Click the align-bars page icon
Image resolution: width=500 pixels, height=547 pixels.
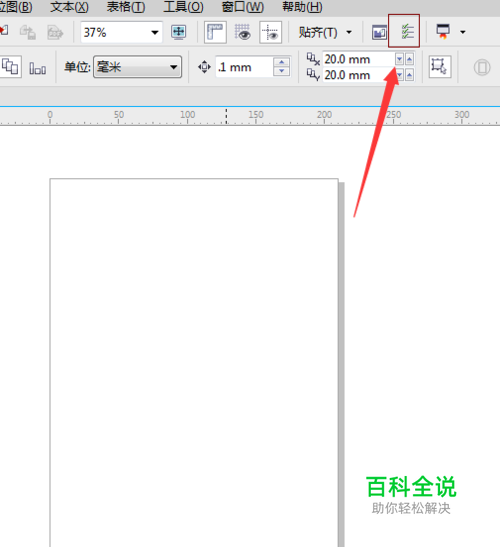tap(38, 68)
